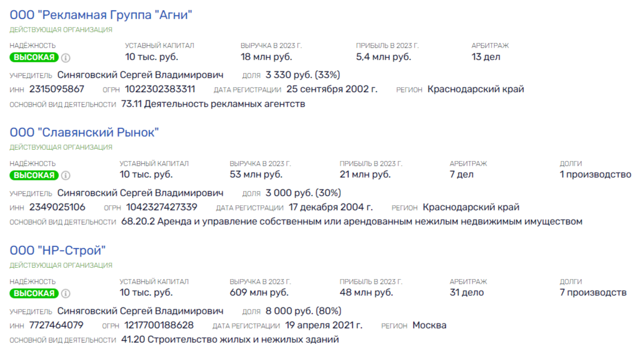
Task: Click info icon for НР-Строй reliability
Action: pyautogui.click(x=66, y=294)
